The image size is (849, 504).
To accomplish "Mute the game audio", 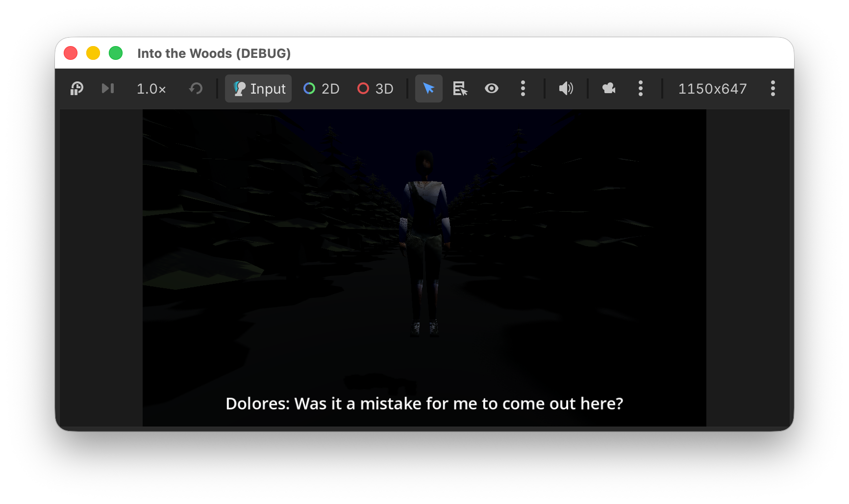I will (566, 89).
